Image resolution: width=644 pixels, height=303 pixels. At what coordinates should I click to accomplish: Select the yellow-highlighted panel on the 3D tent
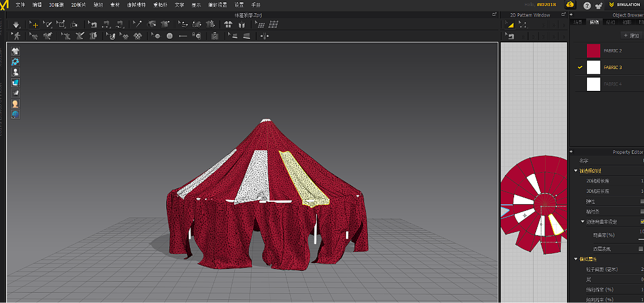coord(303,178)
